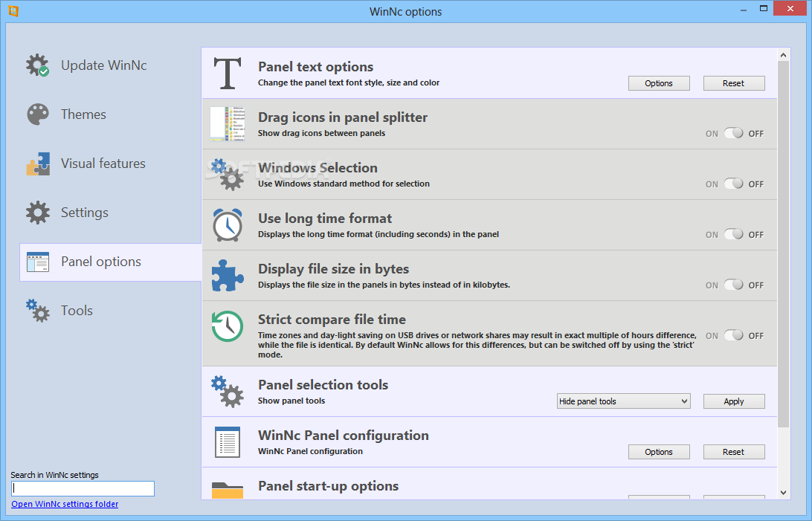Click the scrollbar up arrow
The width and height of the screenshot is (812, 521).
783,55
